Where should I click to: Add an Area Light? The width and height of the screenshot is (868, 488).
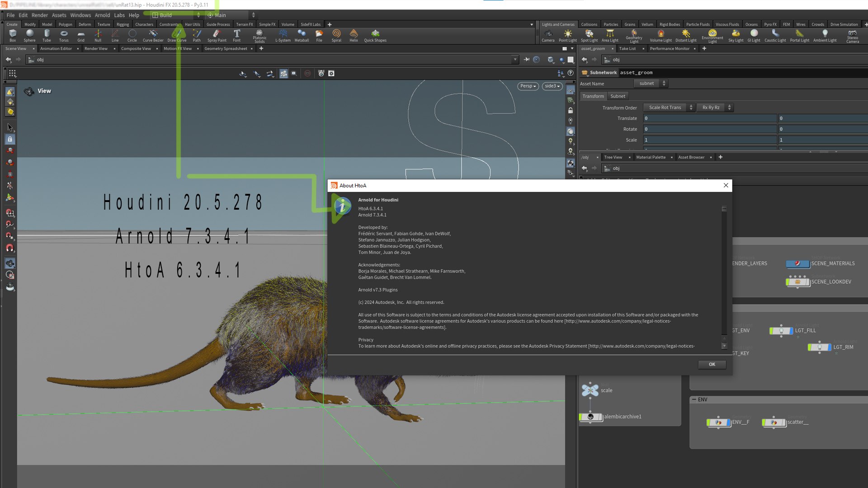point(610,36)
